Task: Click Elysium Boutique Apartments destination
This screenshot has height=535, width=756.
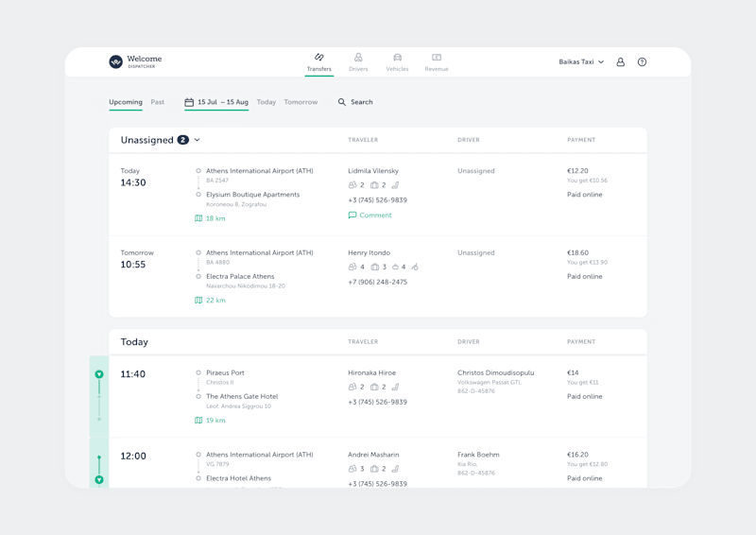Action: pos(252,195)
